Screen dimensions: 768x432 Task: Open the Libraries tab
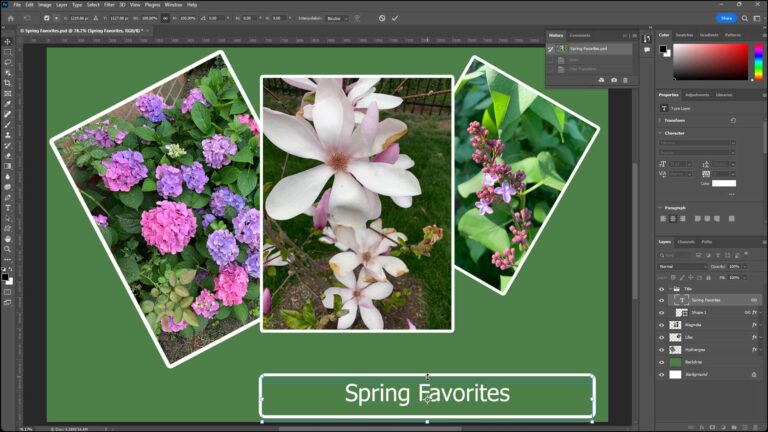(x=724, y=95)
